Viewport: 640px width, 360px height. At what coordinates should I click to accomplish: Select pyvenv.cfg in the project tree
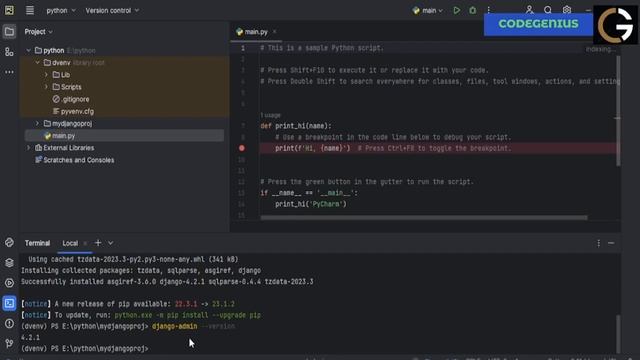point(73,111)
